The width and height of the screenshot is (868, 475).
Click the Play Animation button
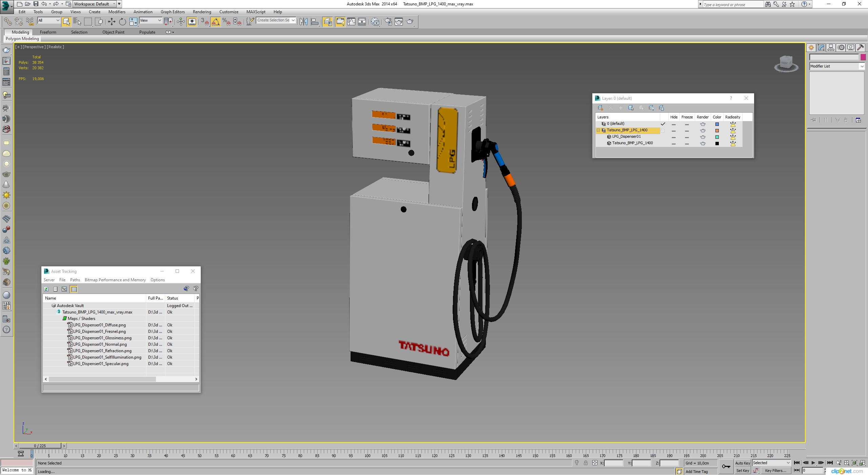(x=813, y=463)
